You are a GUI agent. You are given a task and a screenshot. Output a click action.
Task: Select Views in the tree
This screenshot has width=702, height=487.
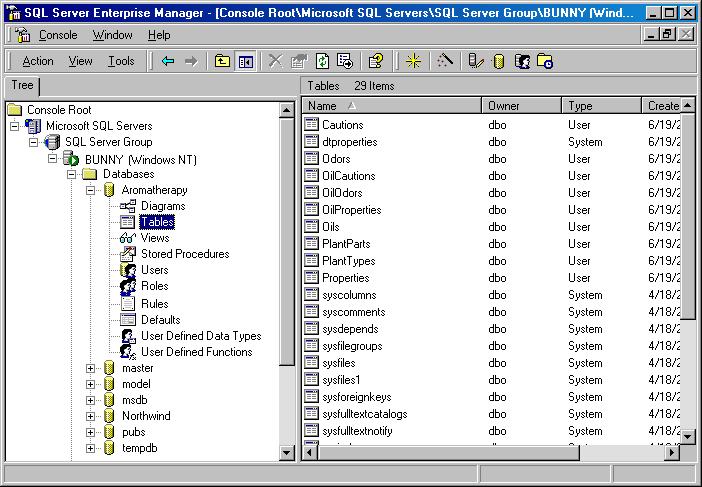click(155, 238)
